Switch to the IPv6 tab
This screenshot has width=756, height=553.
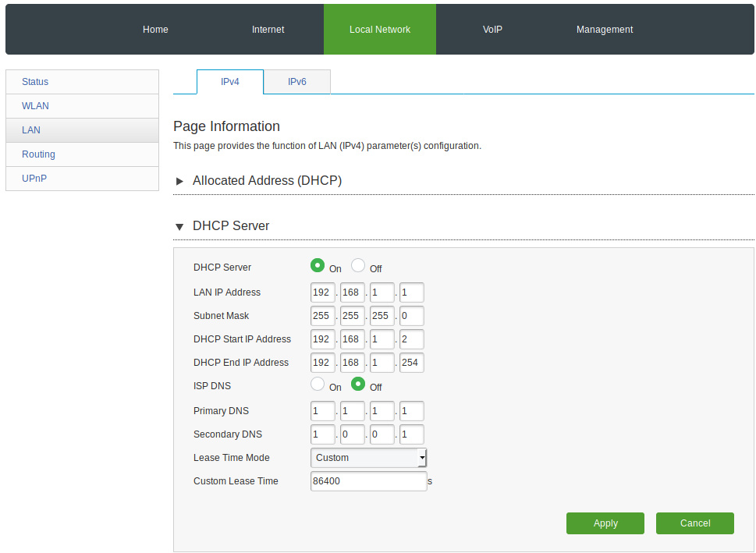click(x=296, y=81)
